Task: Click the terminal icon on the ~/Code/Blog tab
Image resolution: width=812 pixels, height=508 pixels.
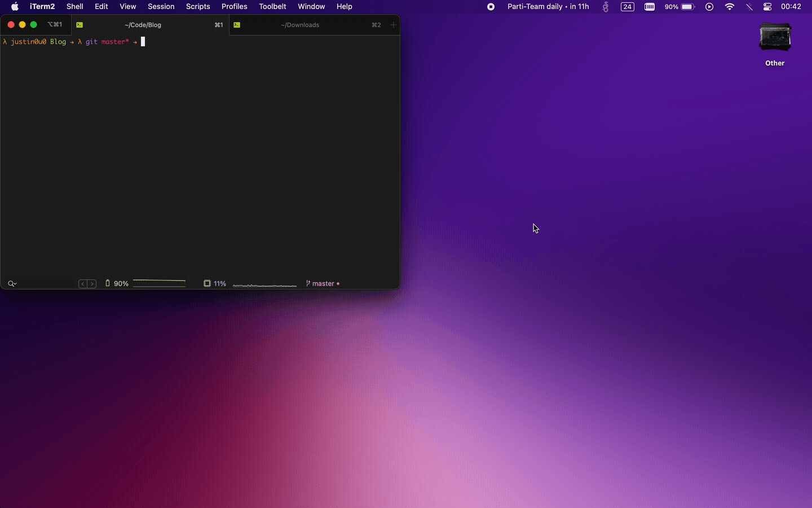Action: tap(79, 25)
